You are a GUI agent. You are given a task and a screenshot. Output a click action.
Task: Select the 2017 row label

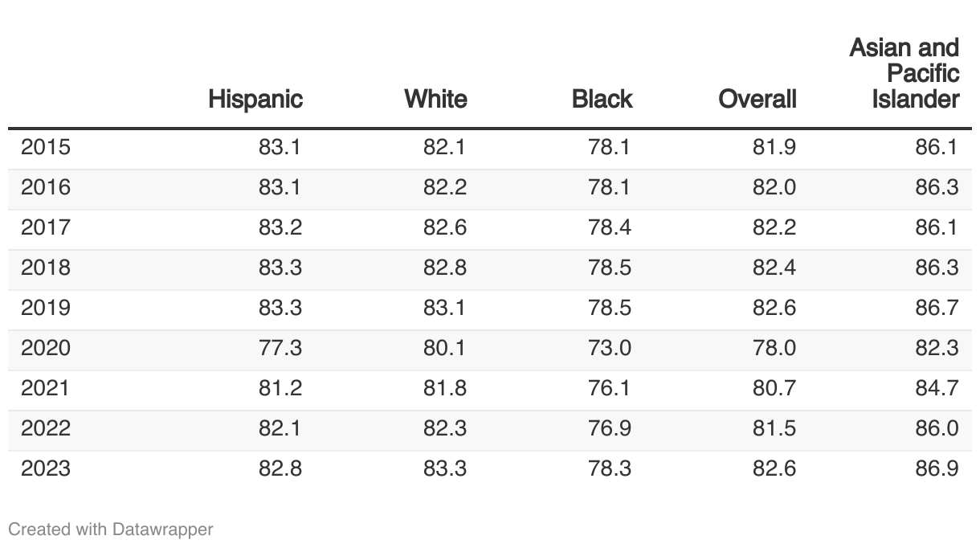click(46, 227)
